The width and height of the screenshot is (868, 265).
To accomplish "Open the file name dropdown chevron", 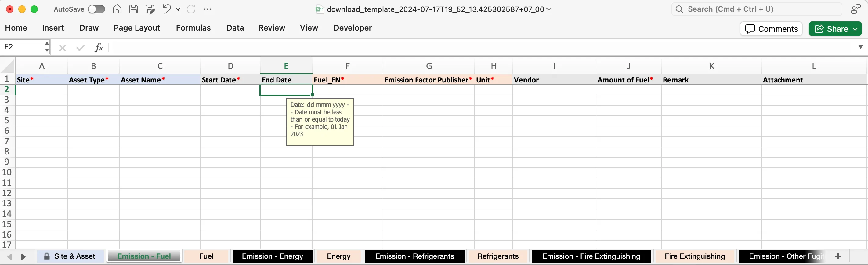I will [x=549, y=9].
